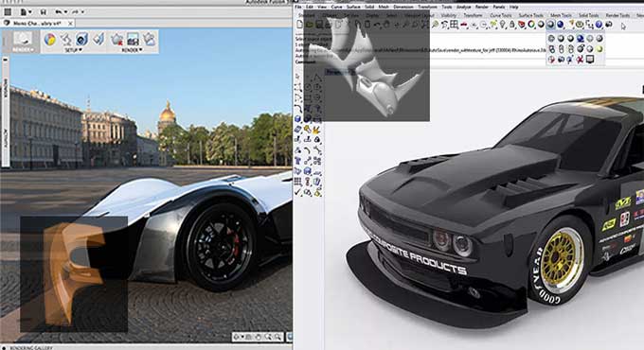Click the Rhino Command input line

pyautogui.click(x=369, y=61)
